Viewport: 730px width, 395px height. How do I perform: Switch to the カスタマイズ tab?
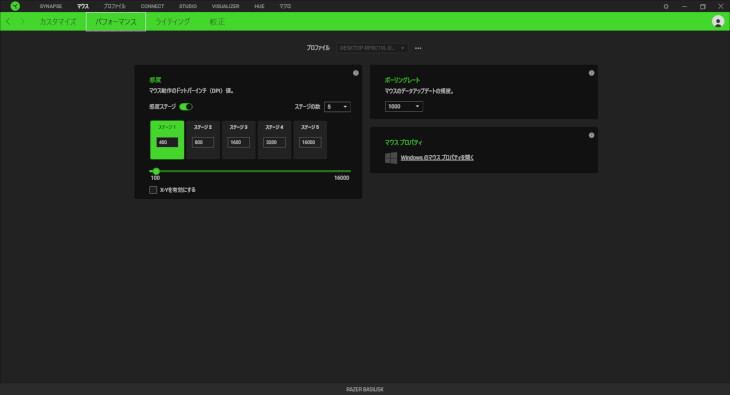[58, 21]
